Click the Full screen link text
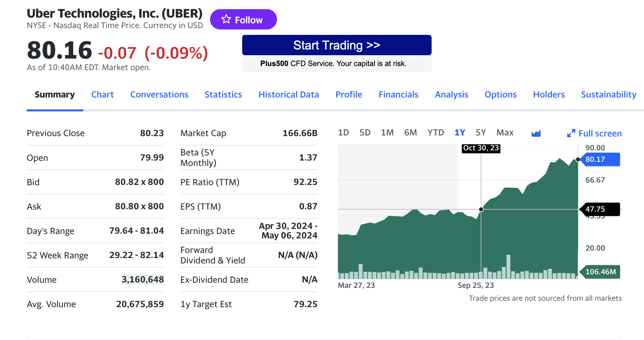Screen dimensions: 644x340 [600, 133]
